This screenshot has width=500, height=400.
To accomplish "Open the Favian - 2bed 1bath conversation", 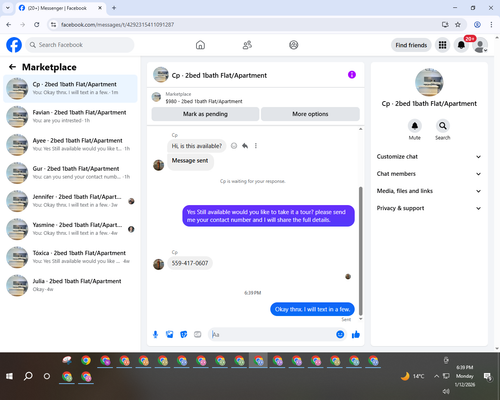I will click(x=70, y=116).
